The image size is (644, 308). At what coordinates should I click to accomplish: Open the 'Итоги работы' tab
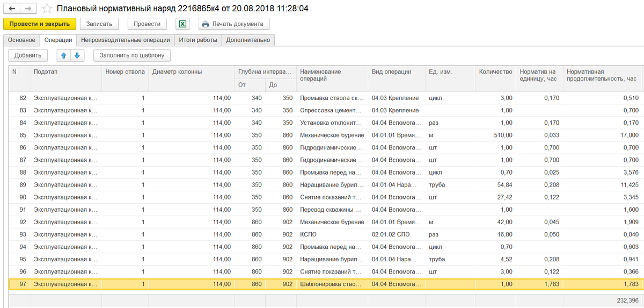198,40
